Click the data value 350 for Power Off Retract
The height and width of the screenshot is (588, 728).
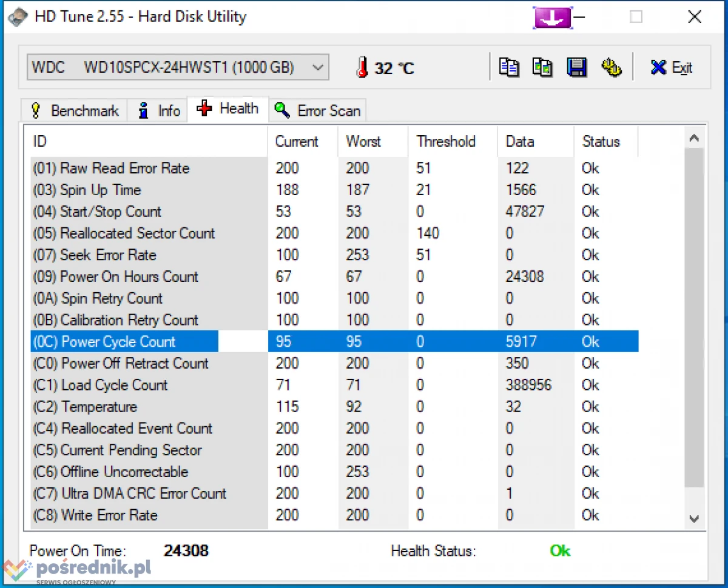point(517,364)
